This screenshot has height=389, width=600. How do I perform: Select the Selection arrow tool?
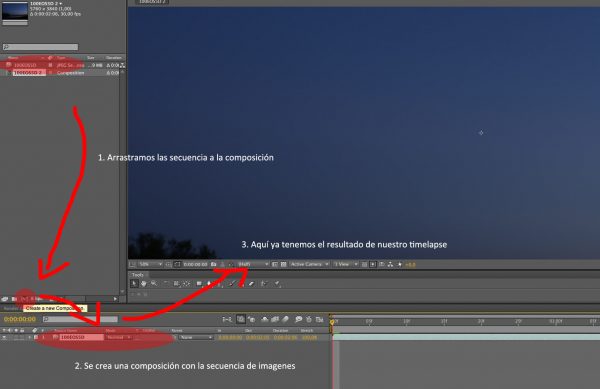coord(134,283)
